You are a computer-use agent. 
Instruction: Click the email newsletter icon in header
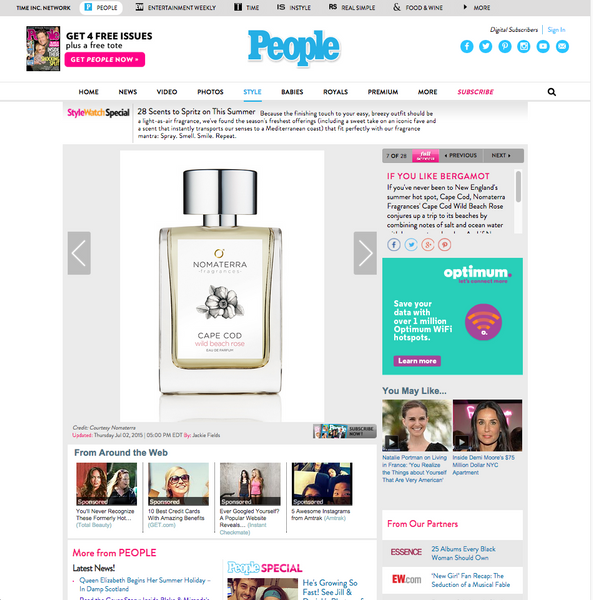562,47
